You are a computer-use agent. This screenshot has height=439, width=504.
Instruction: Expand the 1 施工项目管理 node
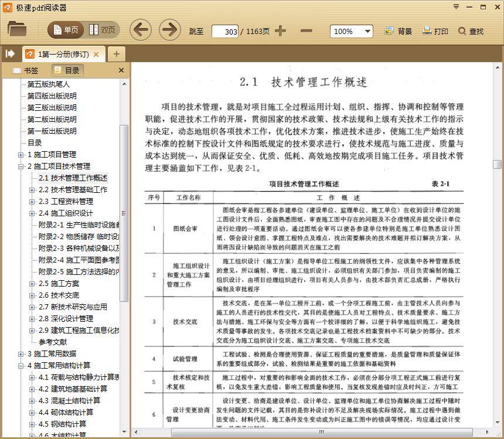pyautogui.click(x=21, y=155)
